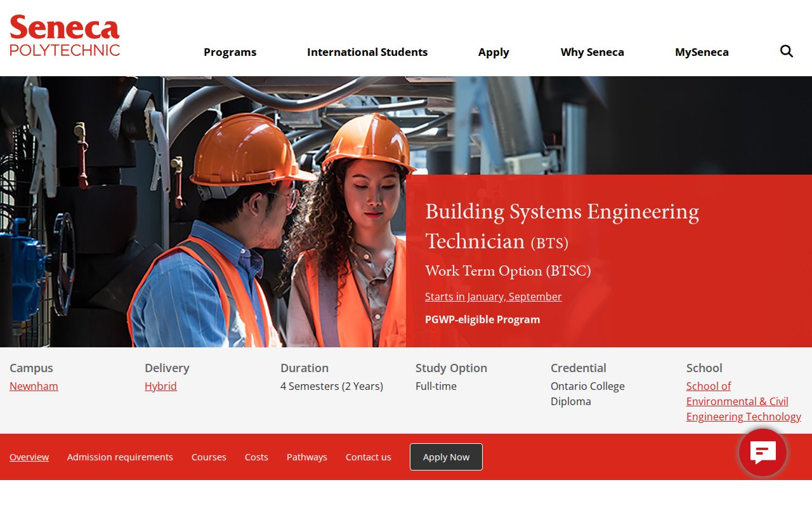This screenshot has height=508, width=812.
Task: Open the live chat bubble
Action: coord(763,452)
